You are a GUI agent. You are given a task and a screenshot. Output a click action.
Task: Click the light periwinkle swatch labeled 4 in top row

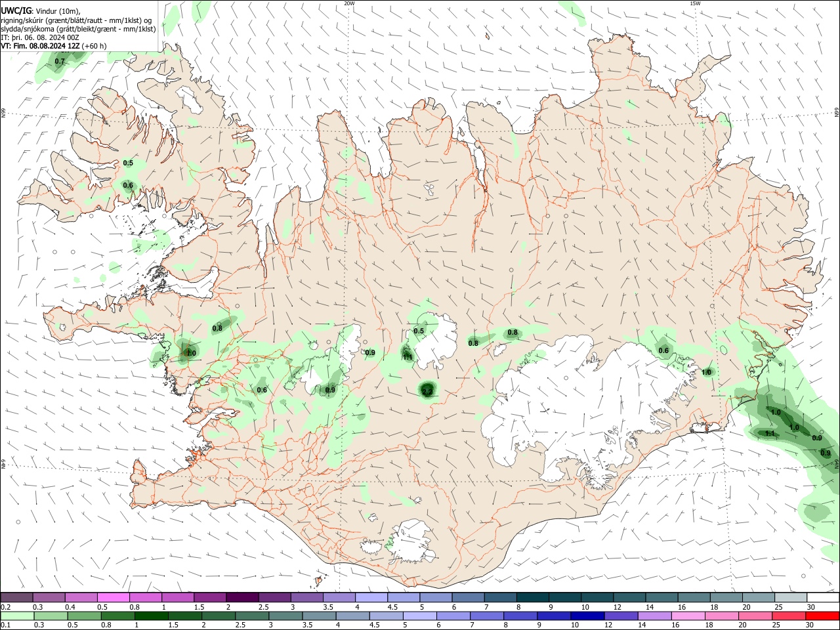[371, 598]
